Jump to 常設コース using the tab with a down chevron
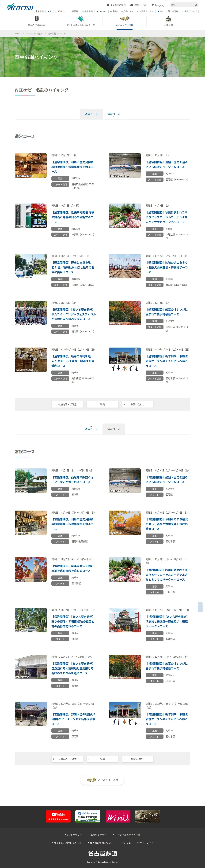Viewport: 205px width, 868px height. 114,114
